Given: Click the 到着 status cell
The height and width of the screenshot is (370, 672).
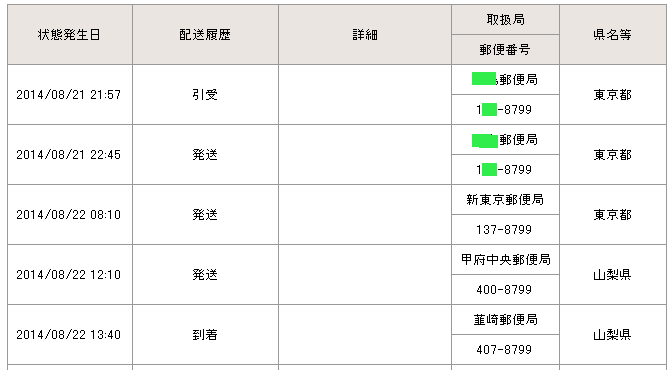Looking at the screenshot, I should (x=205, y=335).
